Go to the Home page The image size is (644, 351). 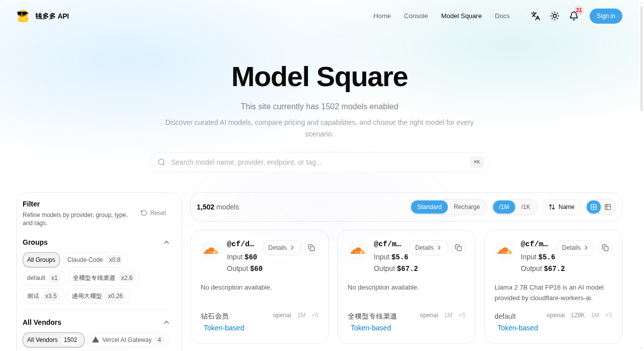pos(382,16)
